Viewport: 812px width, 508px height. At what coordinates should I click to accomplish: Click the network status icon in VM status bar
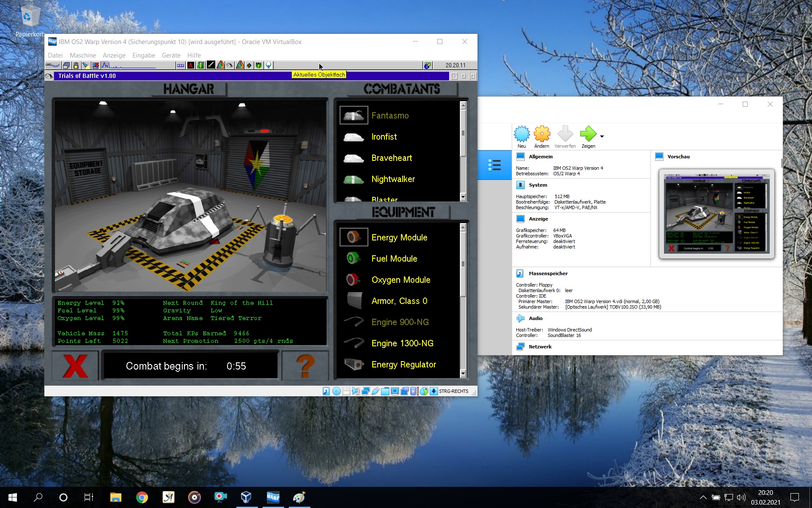point(366,391)
